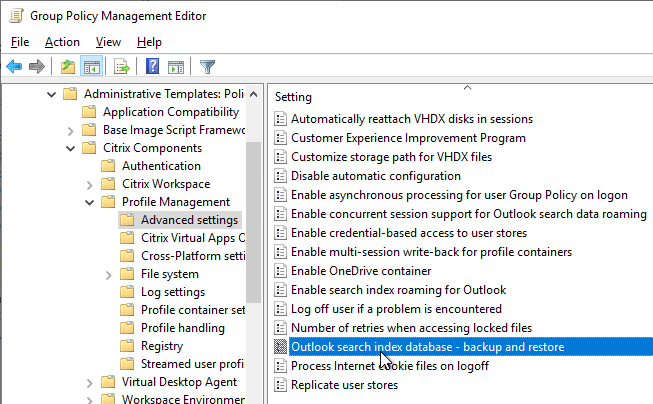Click the Group Policy Management Editor title icon

pos(16,15)
